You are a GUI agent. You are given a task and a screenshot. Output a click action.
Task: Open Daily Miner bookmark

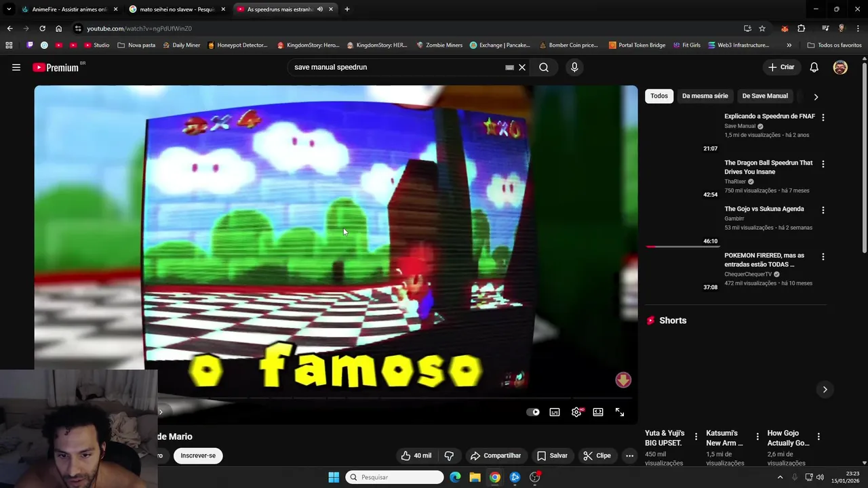coord(181,45)
